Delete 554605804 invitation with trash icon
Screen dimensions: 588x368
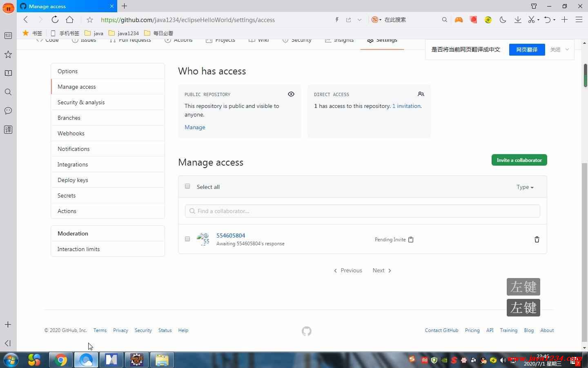[x=537, y=240]
